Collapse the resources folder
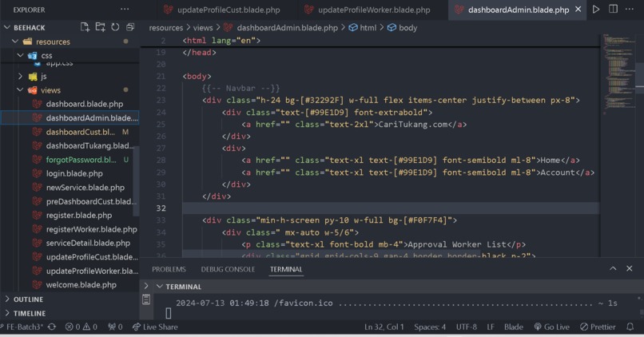 (15, 41)
